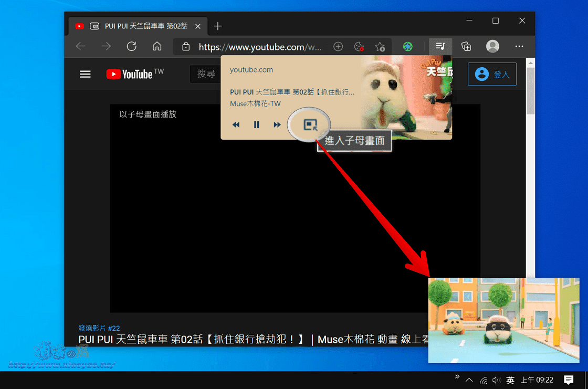Open Settings and more menu
The height and width of the screenshot is (389, 588).
(x=519, y=47)
